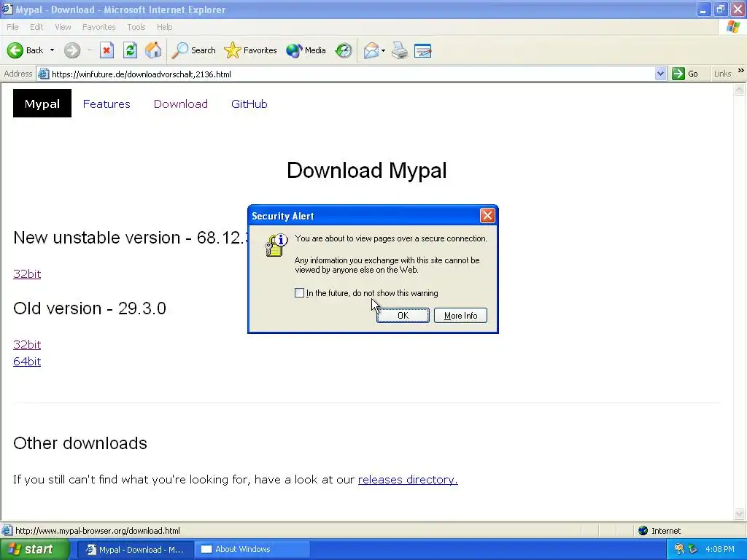Image resolution: width=747 pixels, height=560 pixels.
Task: Click into the Address URL field
Action: tap(352, 74)
